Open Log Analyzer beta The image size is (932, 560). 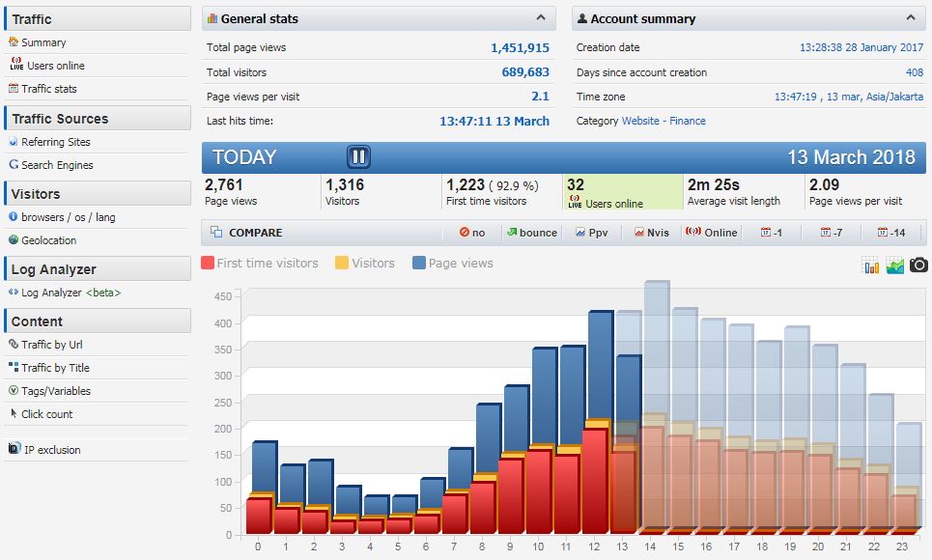click(x=71, y=293)
